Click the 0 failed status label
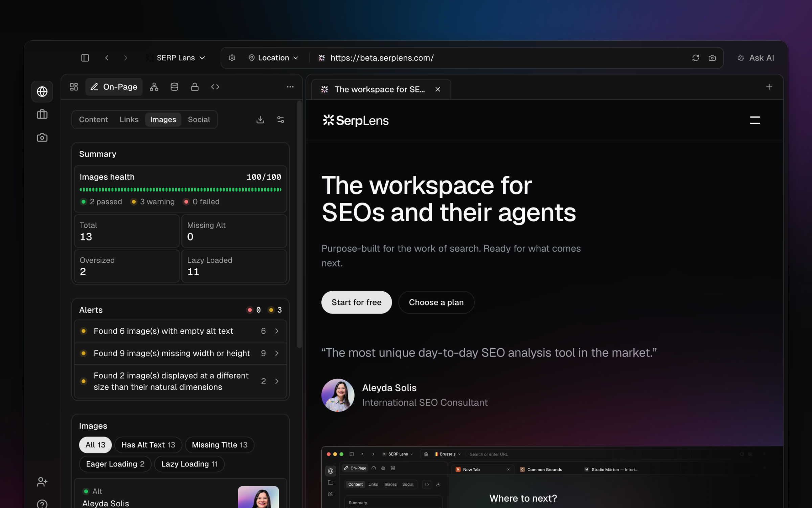The width and height of the screenshot is (812, 508). point(201,202)
